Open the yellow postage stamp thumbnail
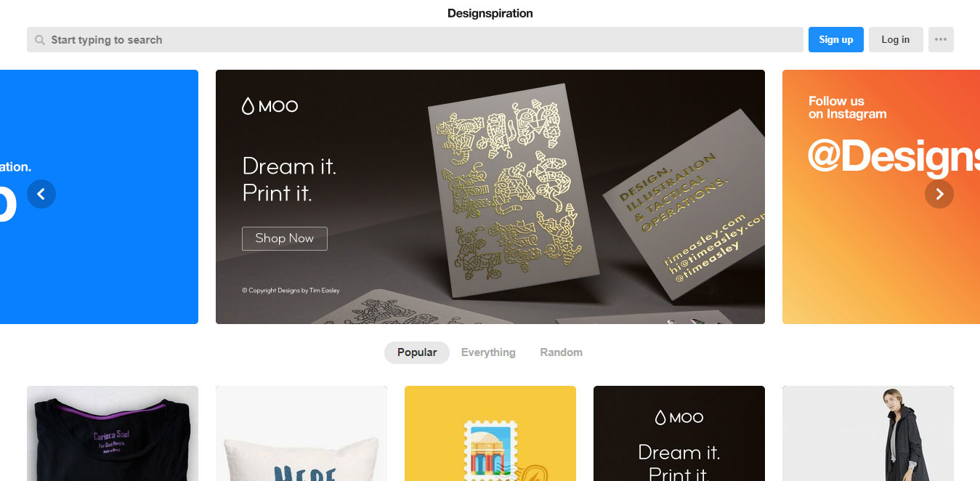The width and height of the screenshot is (980, 481). (490, 433)
